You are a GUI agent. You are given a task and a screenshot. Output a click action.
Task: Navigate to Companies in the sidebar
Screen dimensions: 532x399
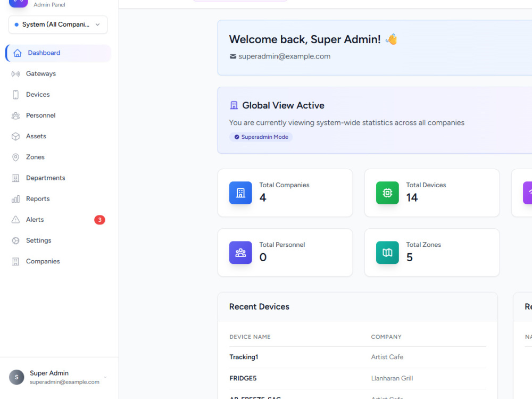[59, 262]
